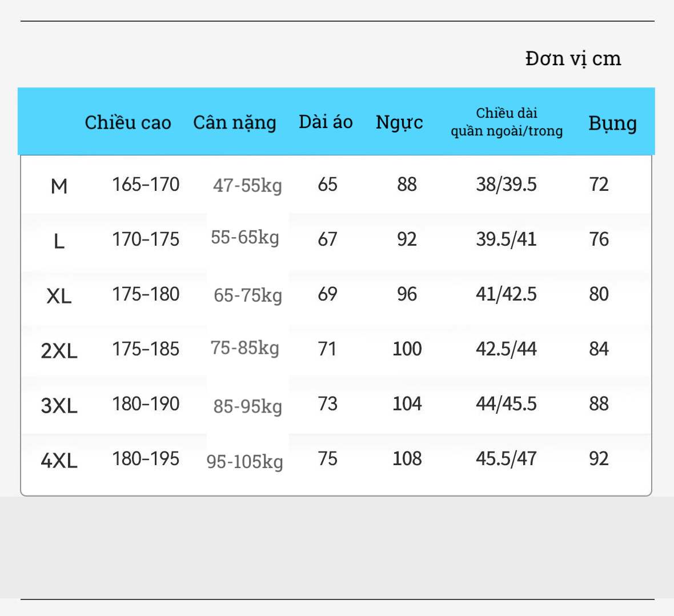674x616 pixels.
Task: Click the 'Đơn vị cm' unit label
Action: tap(573, 58)
